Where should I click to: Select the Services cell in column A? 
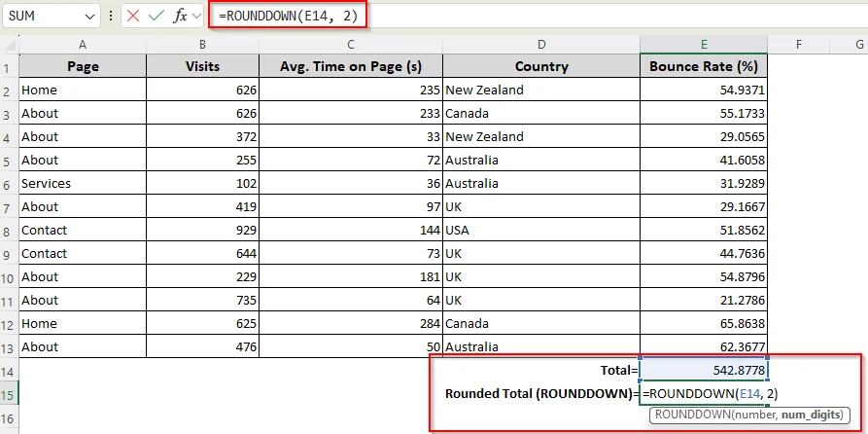(83, 183)
